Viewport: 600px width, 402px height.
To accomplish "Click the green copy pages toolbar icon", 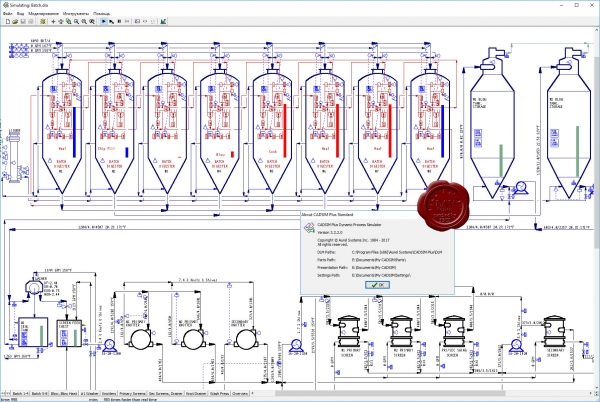I will pyautogui.click(x=68, y=22).
